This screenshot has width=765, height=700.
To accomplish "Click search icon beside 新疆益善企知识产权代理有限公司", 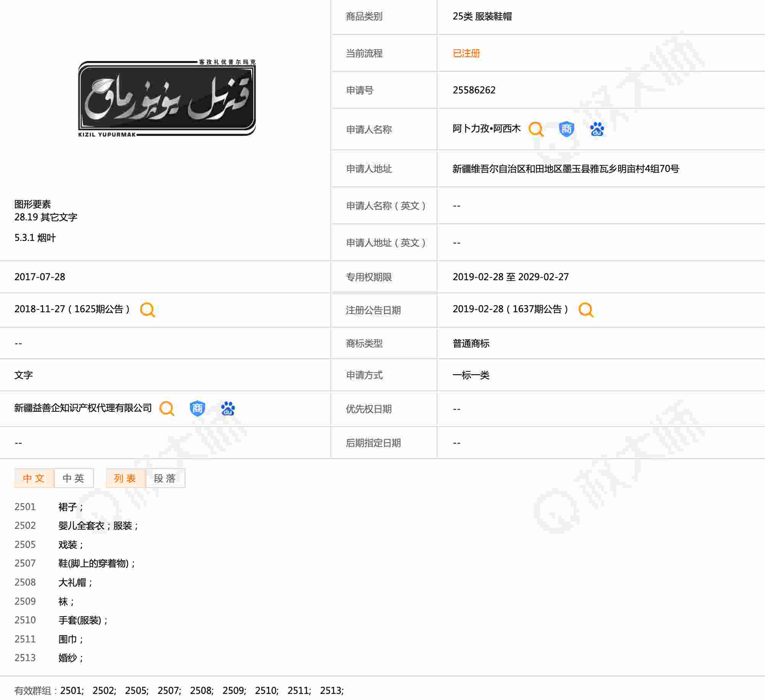I will coord(167,408).
